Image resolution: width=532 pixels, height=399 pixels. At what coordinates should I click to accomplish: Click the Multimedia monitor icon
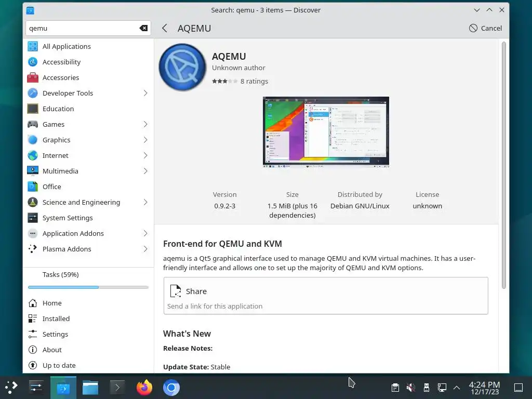[33, 171]
